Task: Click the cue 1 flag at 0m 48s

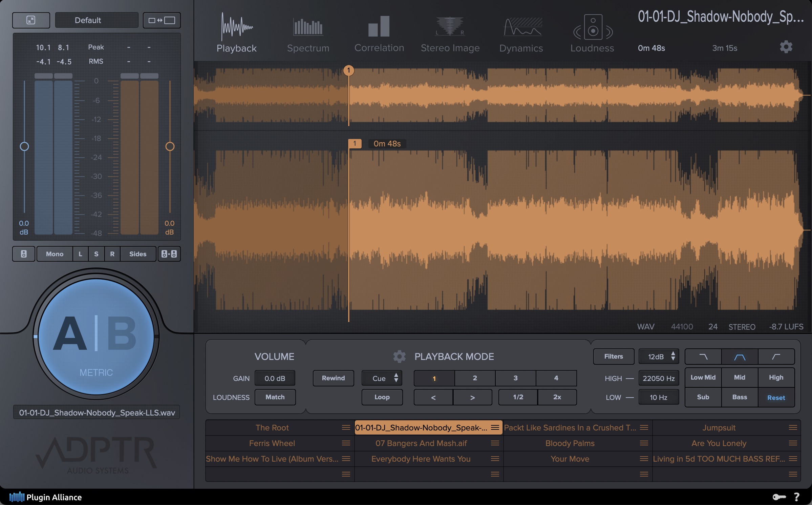Action: [x=355, y=144]
